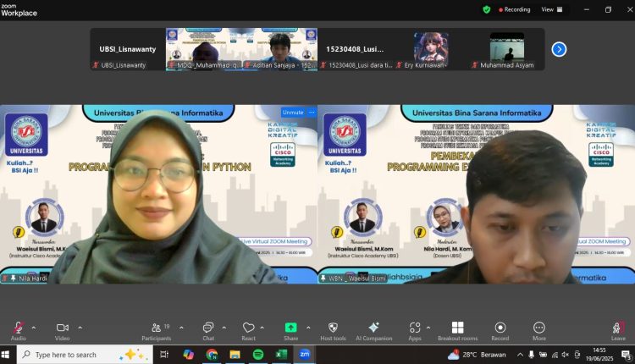
Task: Click the WBN_Waeisul Bismi name label
Action: 357,279
